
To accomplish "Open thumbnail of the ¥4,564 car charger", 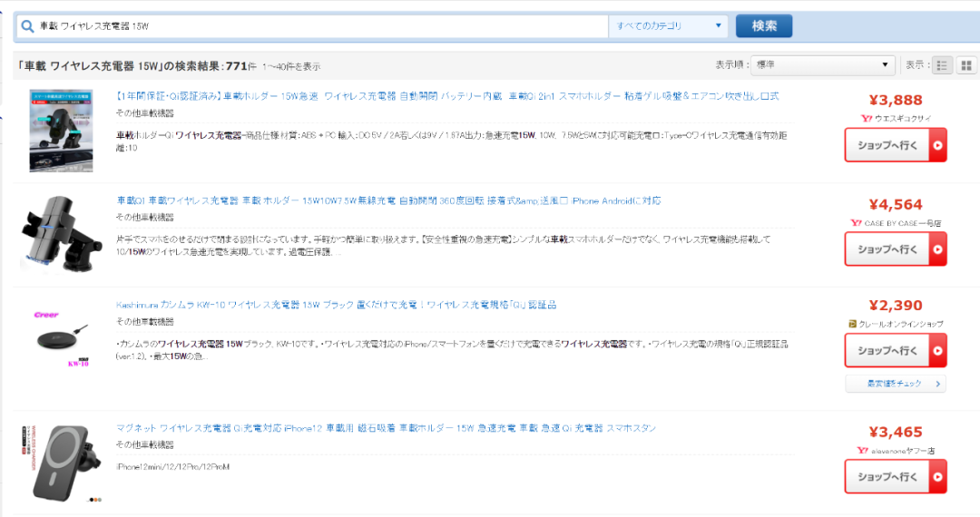I will [x=62, y=234].
